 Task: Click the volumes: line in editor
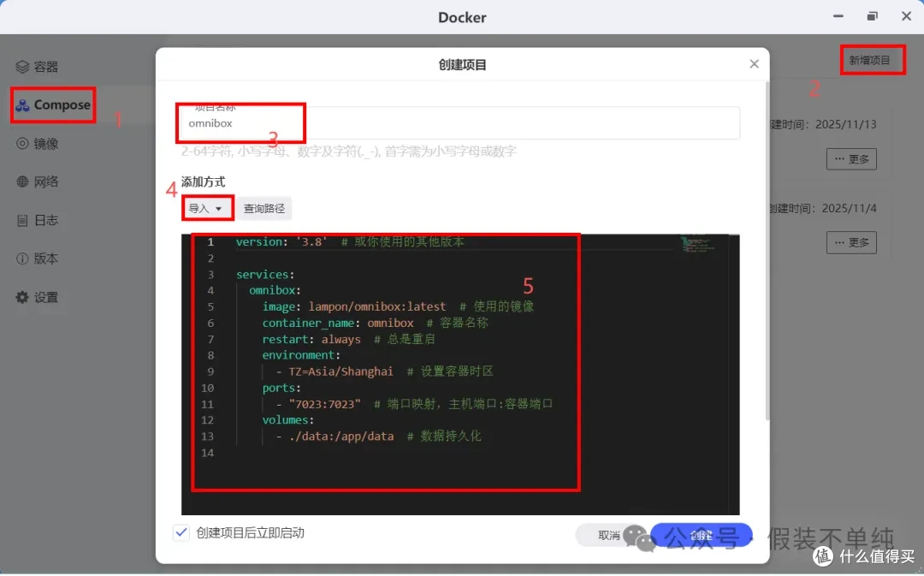pyautogui.click(x=288, y=420)
